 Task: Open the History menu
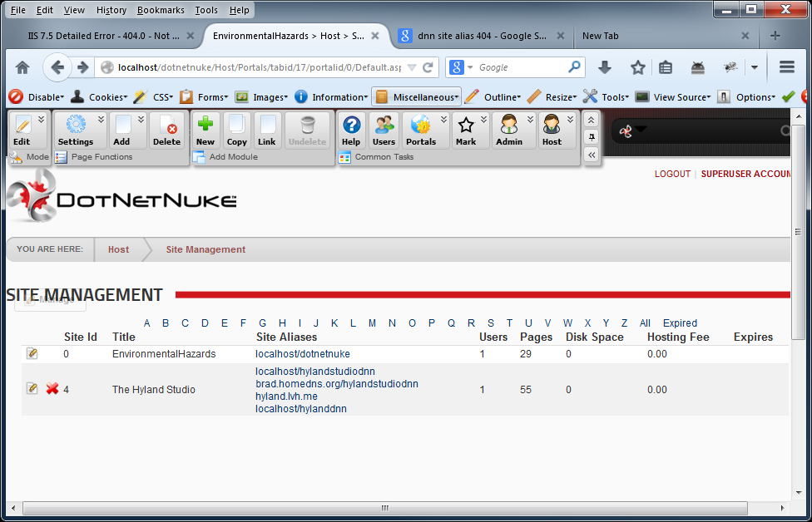111,10
